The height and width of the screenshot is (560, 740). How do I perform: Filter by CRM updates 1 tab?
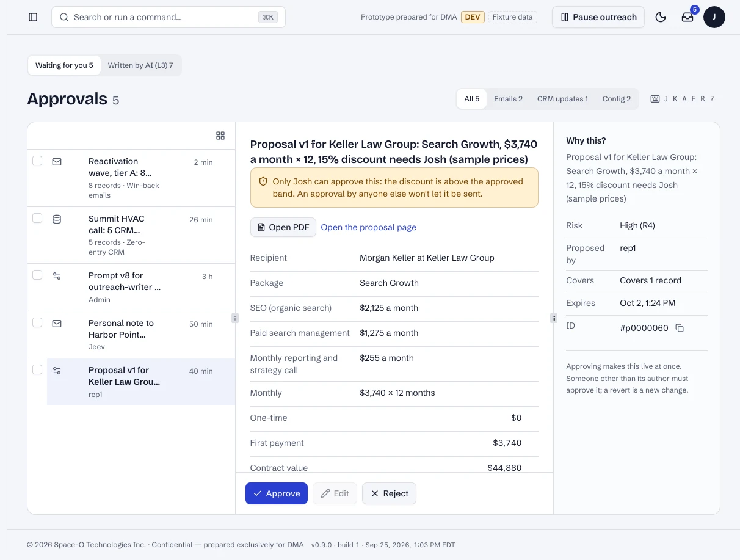coord(562,99)
